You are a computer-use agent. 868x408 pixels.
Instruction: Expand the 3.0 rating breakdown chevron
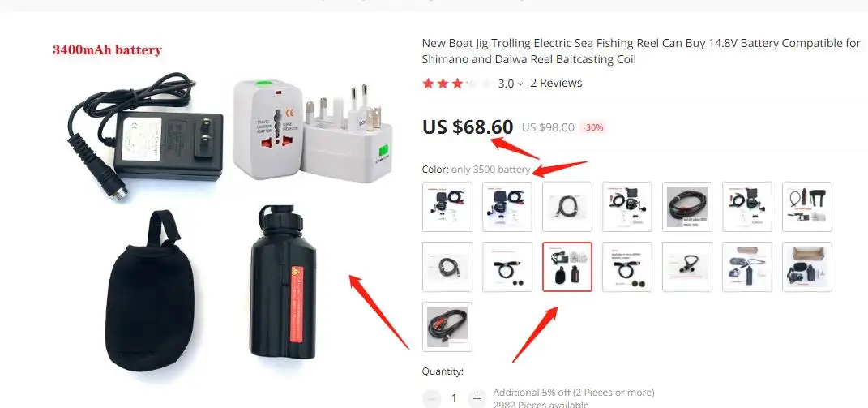(520, 84)
